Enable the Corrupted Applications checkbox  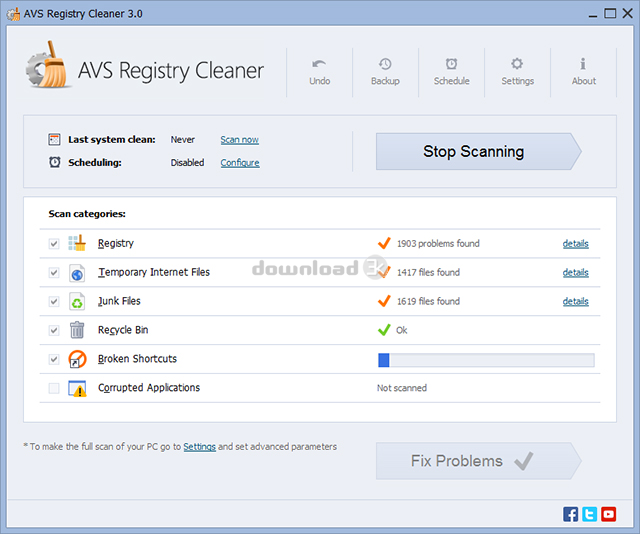pos(54,388)
